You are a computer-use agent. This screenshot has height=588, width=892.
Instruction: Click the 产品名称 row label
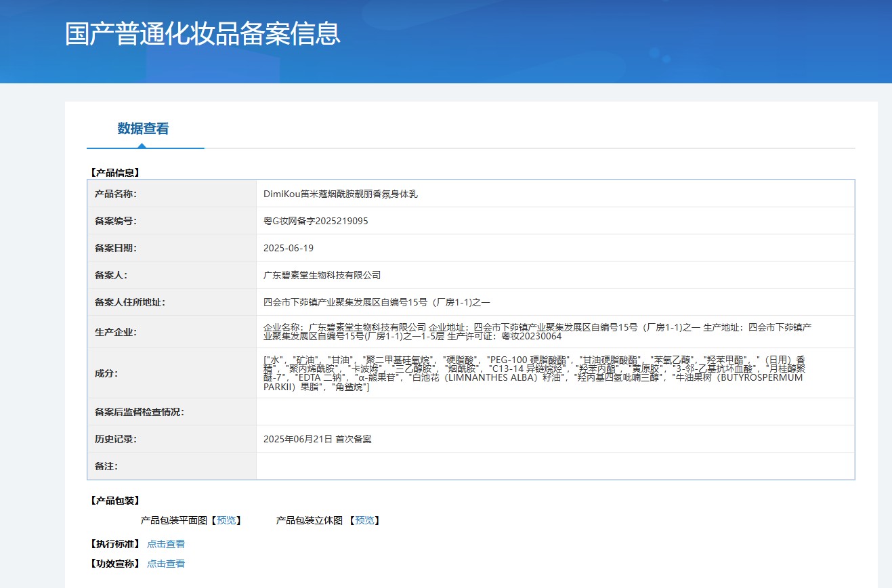pos(116,194)
